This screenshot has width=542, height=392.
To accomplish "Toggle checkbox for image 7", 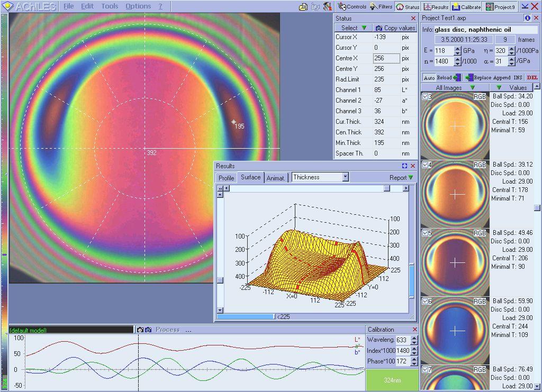I will click(x=425, y=370).
